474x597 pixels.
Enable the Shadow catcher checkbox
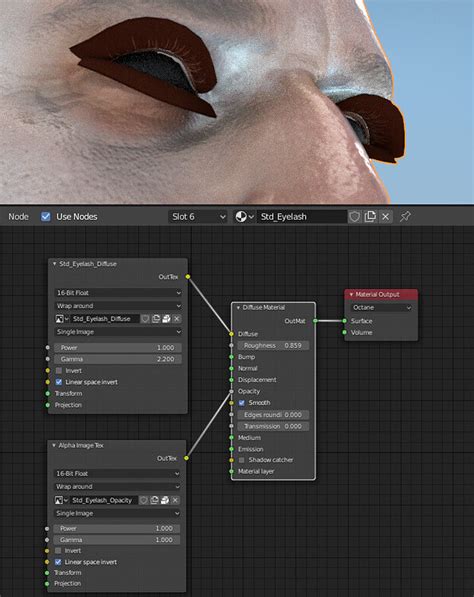click(242, 460)
